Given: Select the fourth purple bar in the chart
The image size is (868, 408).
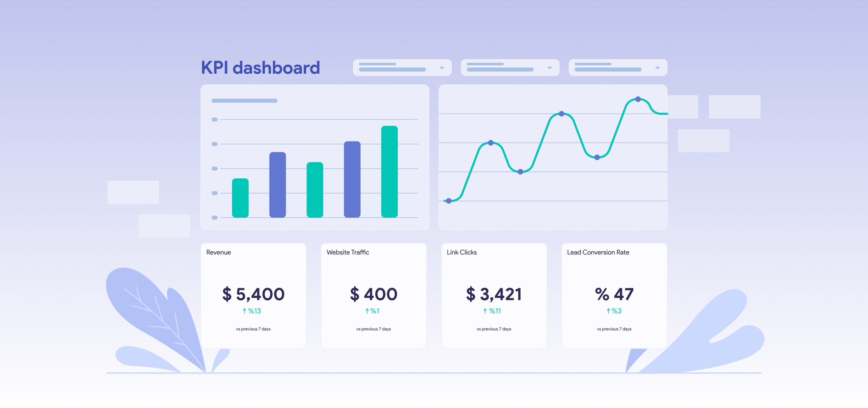Looking at the screenshot, I should click(352, 179).
